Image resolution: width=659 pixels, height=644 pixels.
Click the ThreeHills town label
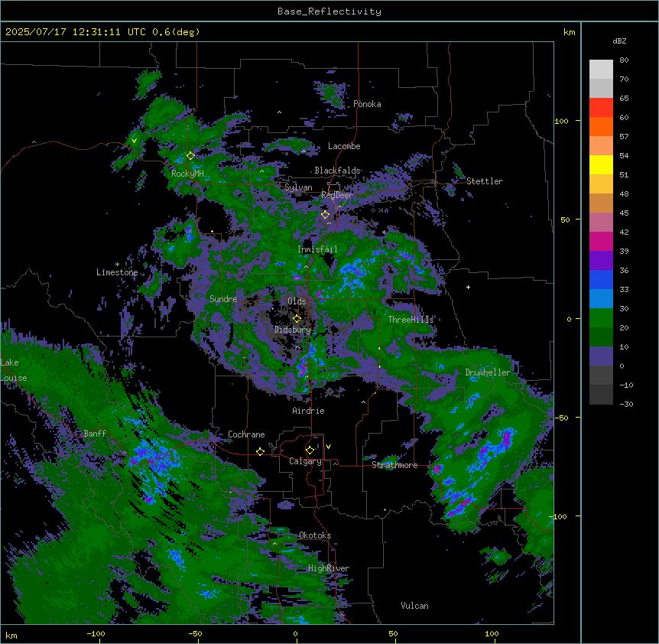411,320
